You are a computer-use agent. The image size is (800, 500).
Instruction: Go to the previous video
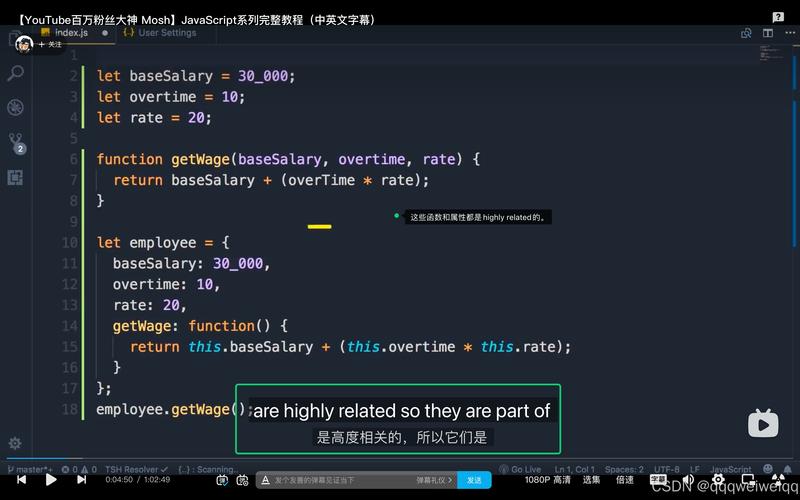21,480
